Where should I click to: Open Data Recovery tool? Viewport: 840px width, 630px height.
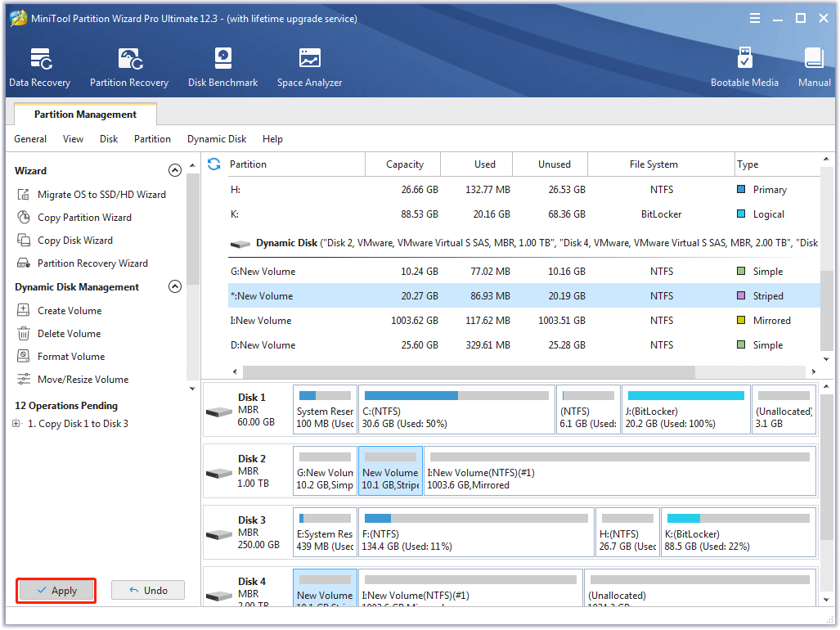[39, 67]
